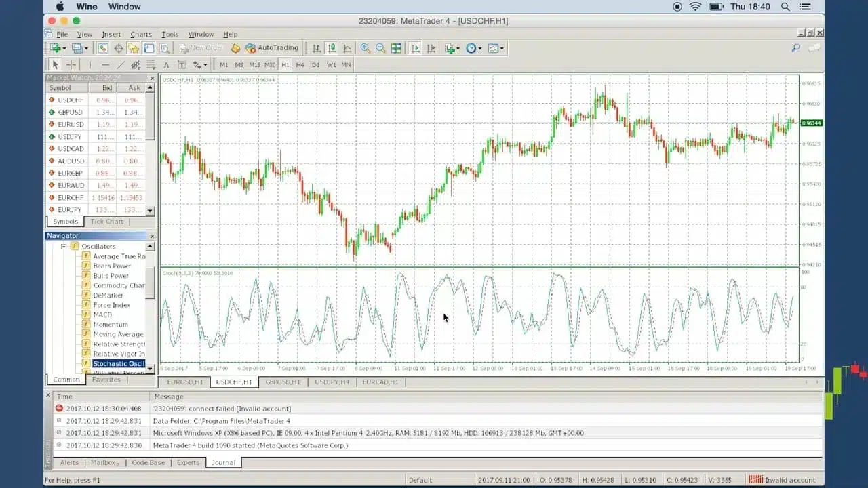Image resolution: width=868 pixels, height=488 pixels.
Task: Switch to the GBPUSD,H1 chart tab
Action: pyautogui.click(x=283, y=382)
